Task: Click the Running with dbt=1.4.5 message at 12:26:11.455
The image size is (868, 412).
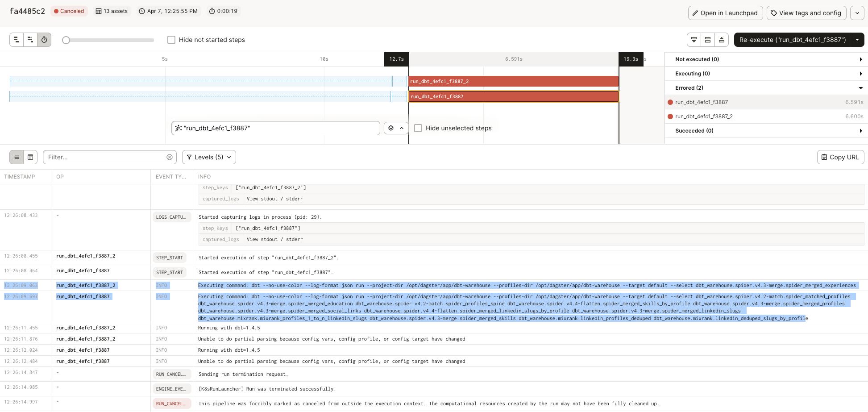Action: [x=229, y=328]
